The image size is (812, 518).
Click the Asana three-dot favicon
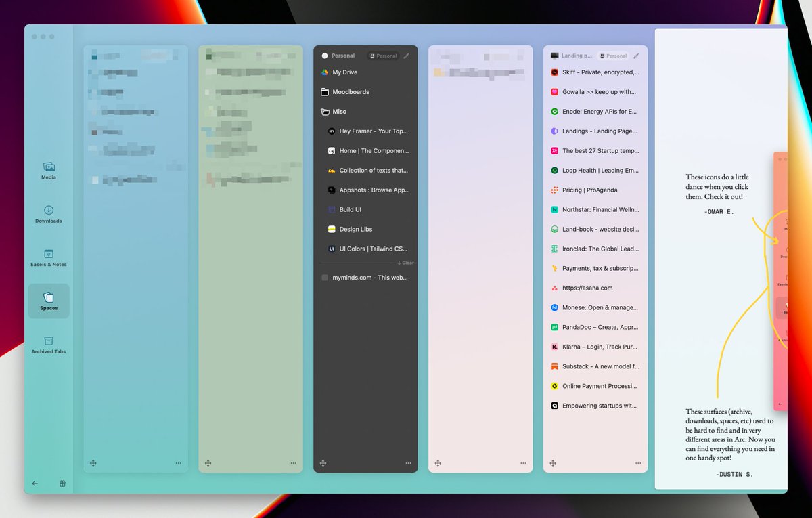[554, 288]
